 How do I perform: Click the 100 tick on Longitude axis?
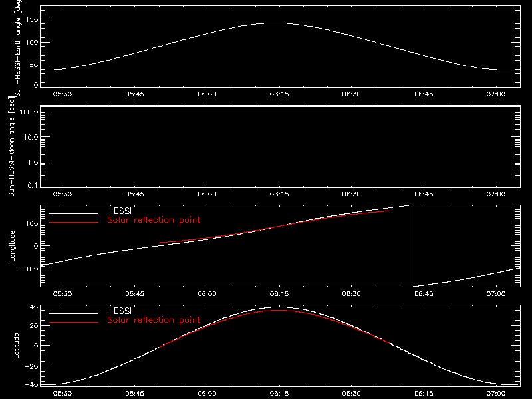(31, 223)
